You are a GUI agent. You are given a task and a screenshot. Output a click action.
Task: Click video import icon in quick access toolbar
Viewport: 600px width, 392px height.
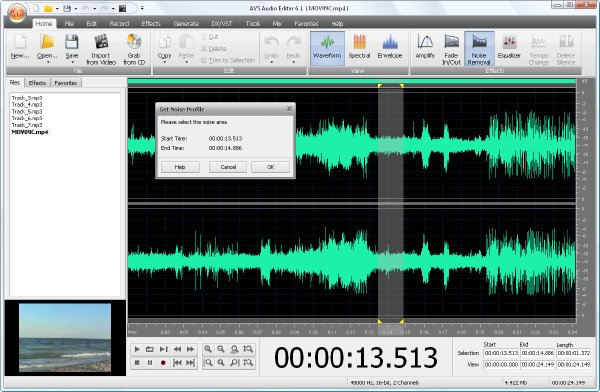tap(122, 8)
